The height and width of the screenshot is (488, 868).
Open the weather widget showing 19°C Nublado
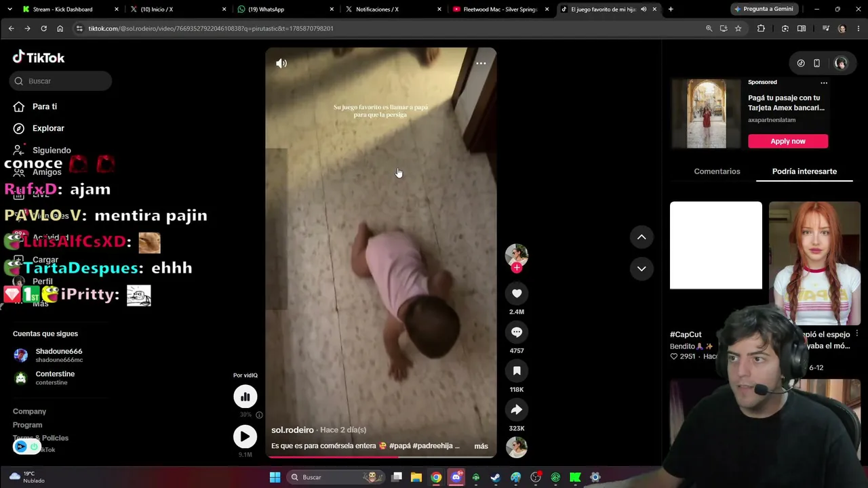27,477
